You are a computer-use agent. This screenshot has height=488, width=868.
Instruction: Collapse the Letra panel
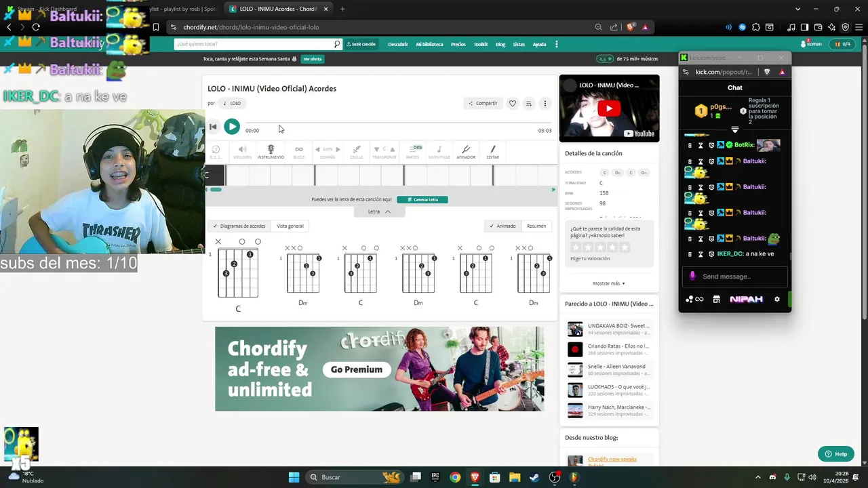point(379,211)
